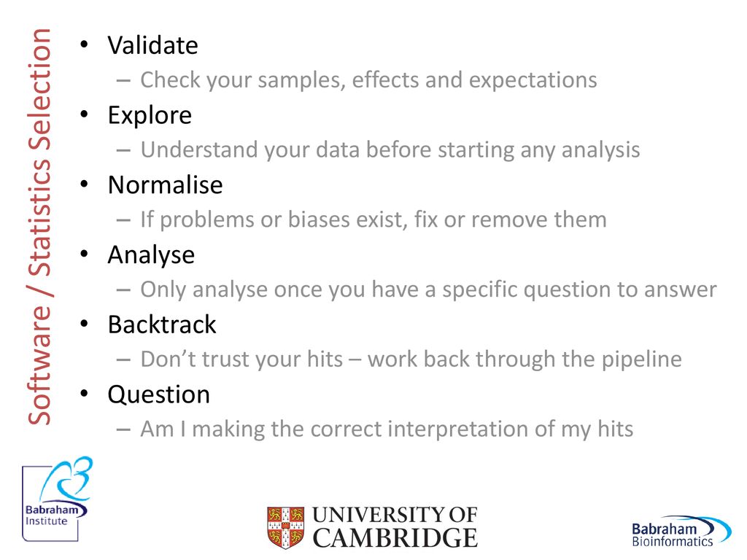
Task: Click the bullet dot beside Validate
Action: (x=85, y=44)
